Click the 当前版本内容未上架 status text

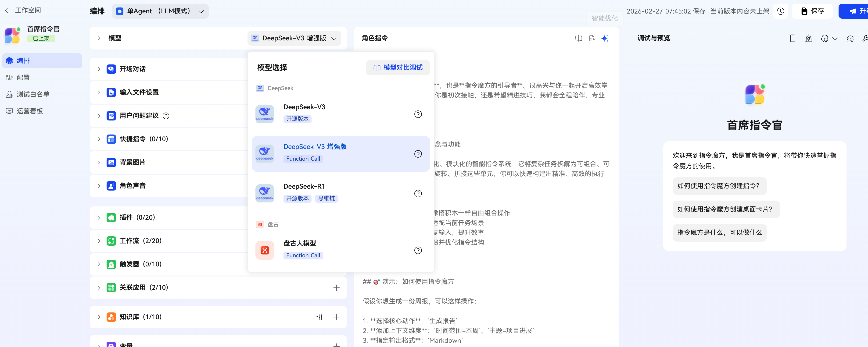point(740,11)
